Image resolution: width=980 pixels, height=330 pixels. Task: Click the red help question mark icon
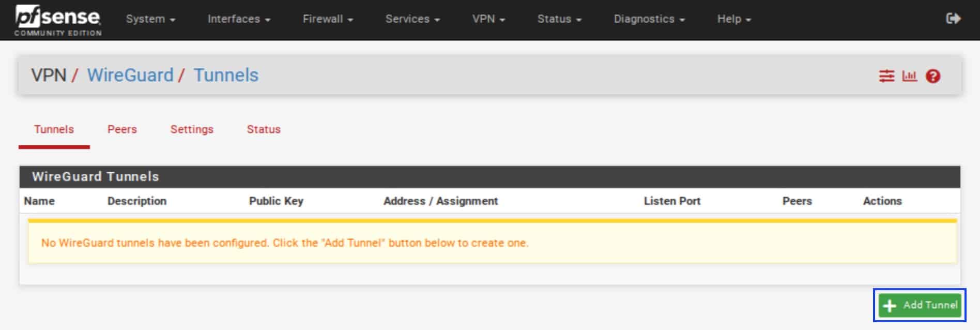933,76
